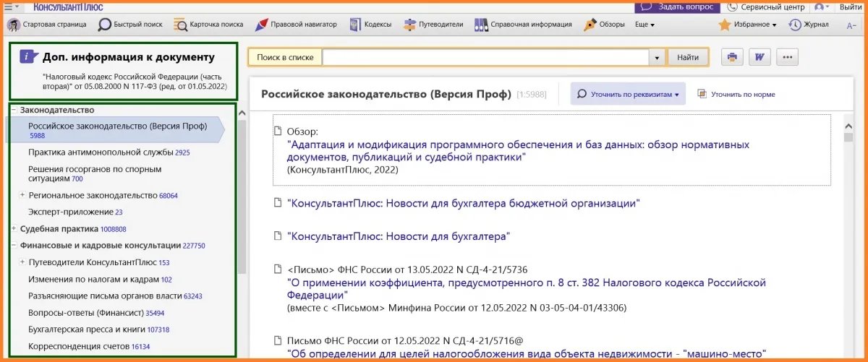Click the document icon of Письмо ФНС 13.05.2022
The height and width of the screenshot is (362, 868).
pyautogui.click(x=278, y=270)
